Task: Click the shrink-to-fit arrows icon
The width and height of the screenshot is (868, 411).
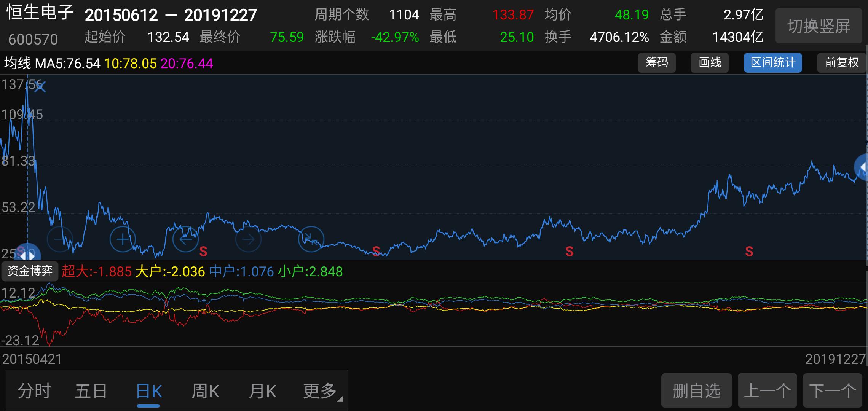Action: click(311, 239)
